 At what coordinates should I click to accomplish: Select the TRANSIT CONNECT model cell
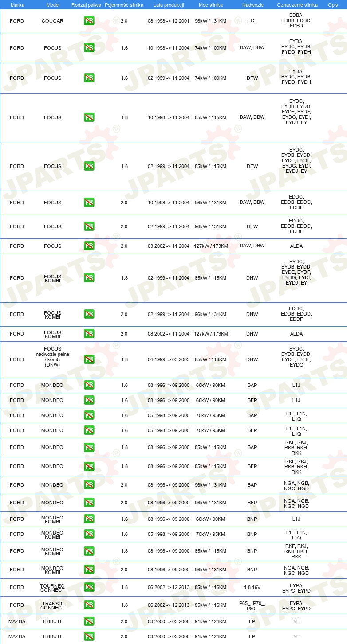point(52,605)
